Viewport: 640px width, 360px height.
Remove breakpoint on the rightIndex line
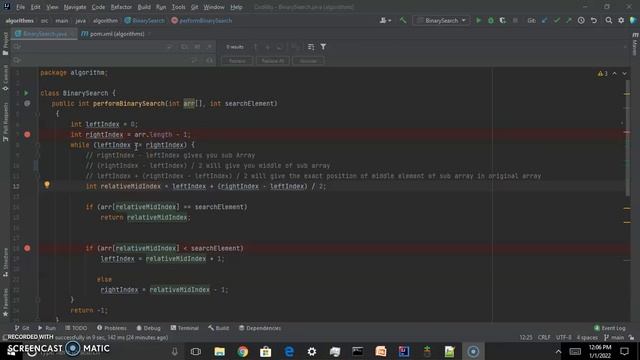tap(27, 134)
